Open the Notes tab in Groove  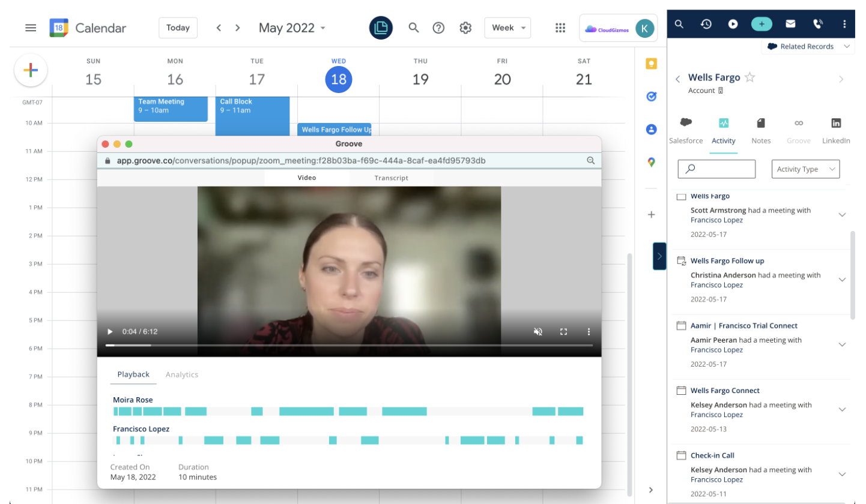click(x=761, y=130)
